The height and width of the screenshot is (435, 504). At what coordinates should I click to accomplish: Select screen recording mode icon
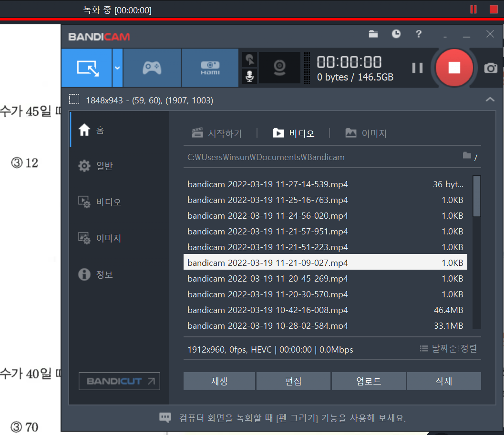pyautogui.click(x=87, y=68)
